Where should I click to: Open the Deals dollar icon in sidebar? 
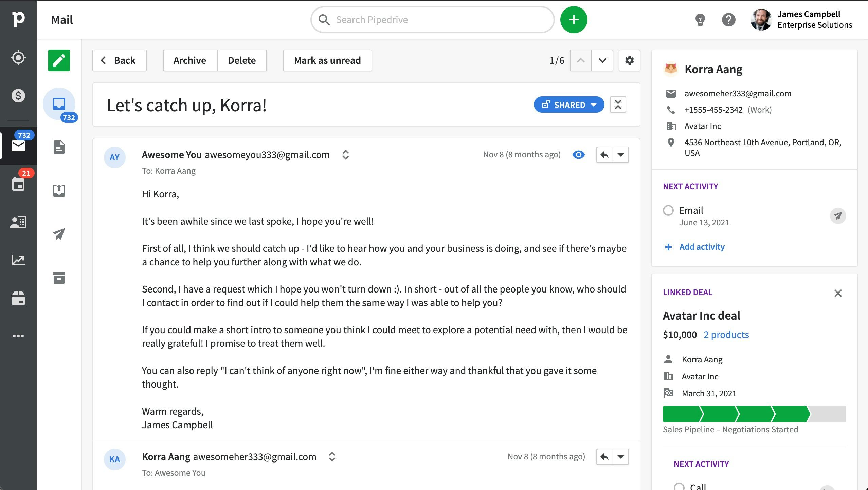click(x=18, y=96)
